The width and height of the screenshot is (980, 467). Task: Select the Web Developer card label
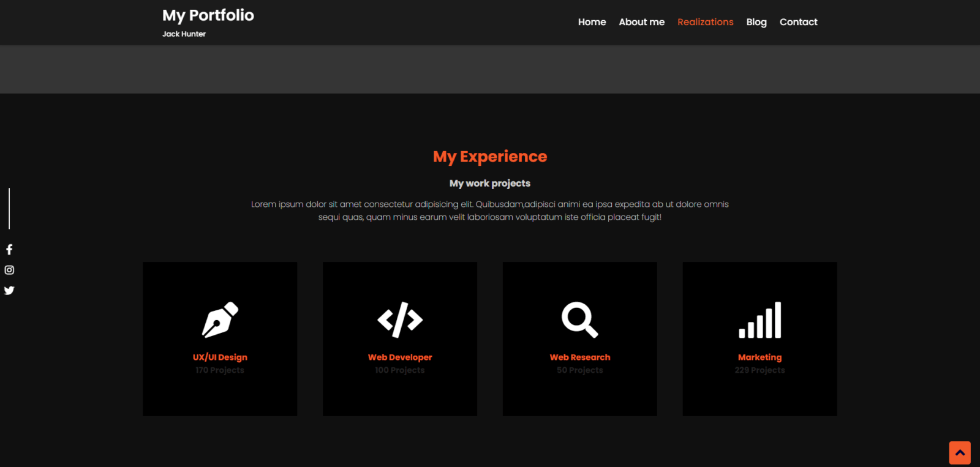pyautogui.click(x=400, y=357)
